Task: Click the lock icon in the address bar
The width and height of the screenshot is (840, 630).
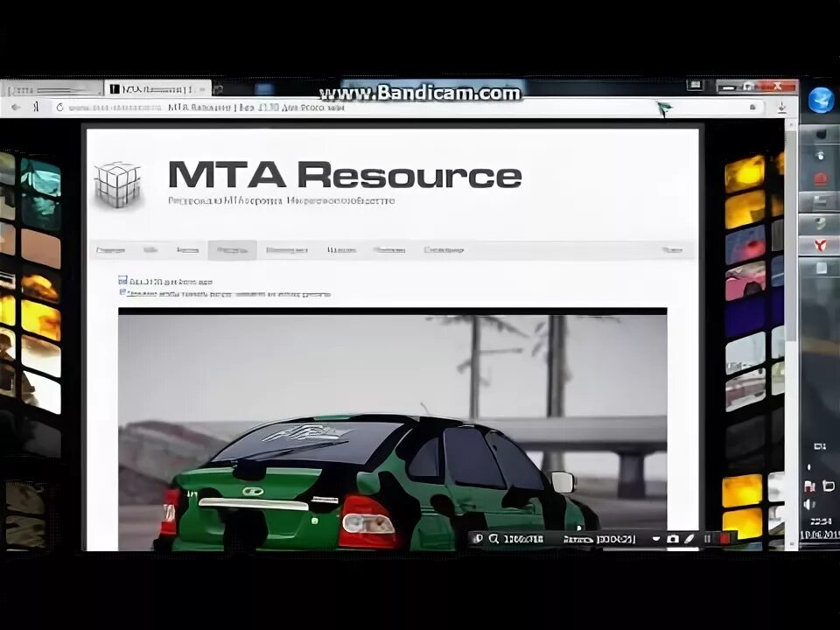Action: [x=752, y=107]
